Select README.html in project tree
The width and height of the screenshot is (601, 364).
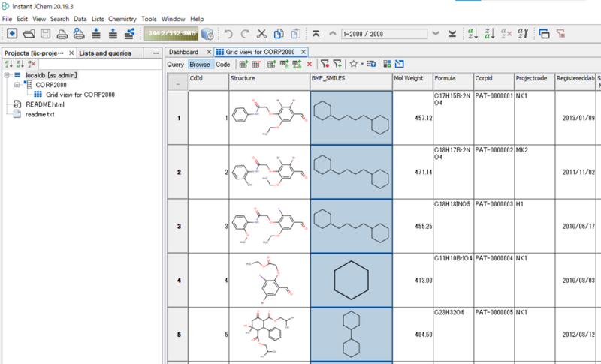(45, 104)
